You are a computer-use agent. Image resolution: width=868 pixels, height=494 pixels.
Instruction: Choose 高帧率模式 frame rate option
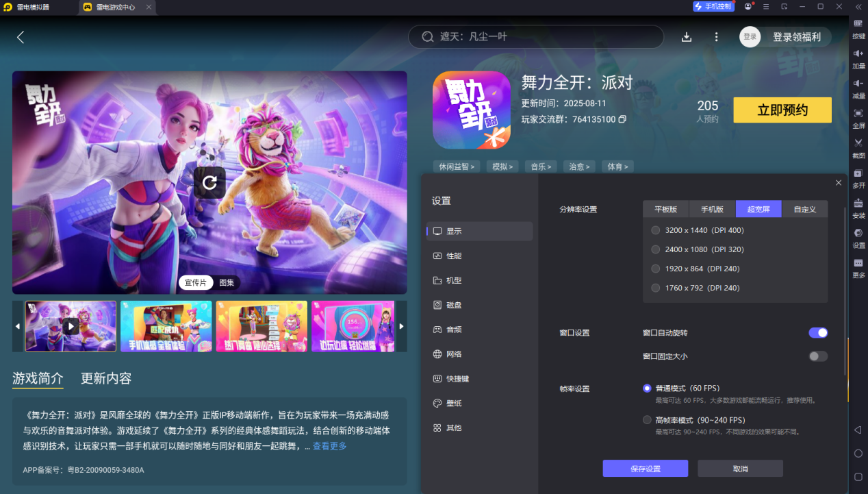647,419
